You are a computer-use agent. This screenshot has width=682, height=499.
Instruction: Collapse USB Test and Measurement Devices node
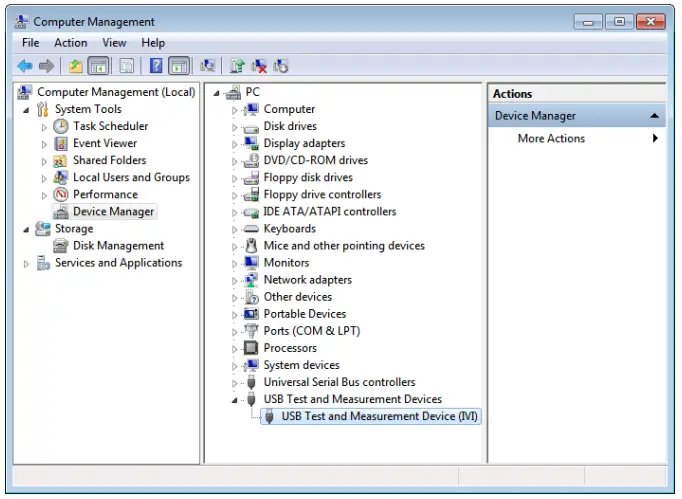point(235,400)
